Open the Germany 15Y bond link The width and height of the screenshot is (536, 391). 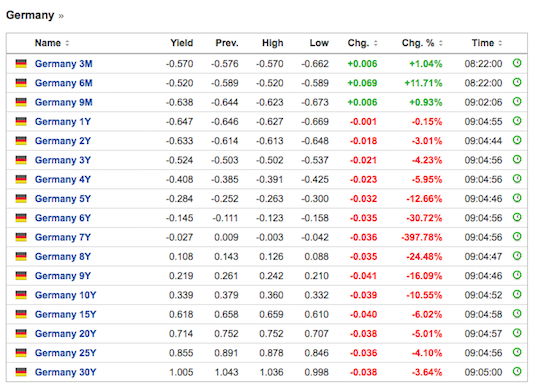pos(65,314)
